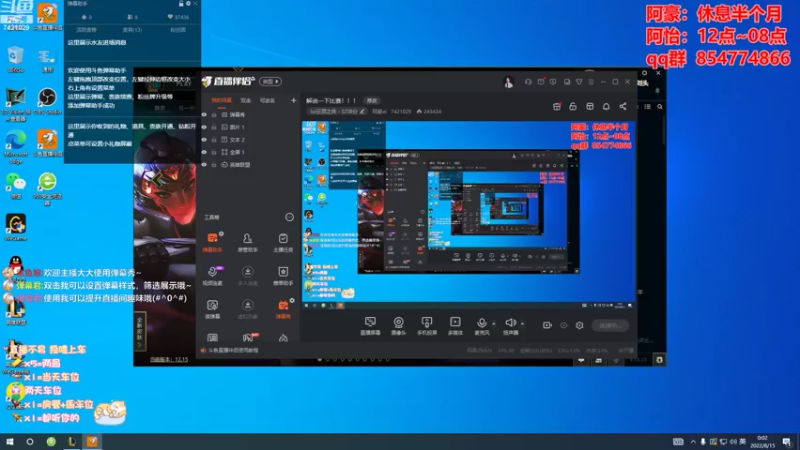
Task: Open the 房管助手 tool
Action: pos(247,242)
